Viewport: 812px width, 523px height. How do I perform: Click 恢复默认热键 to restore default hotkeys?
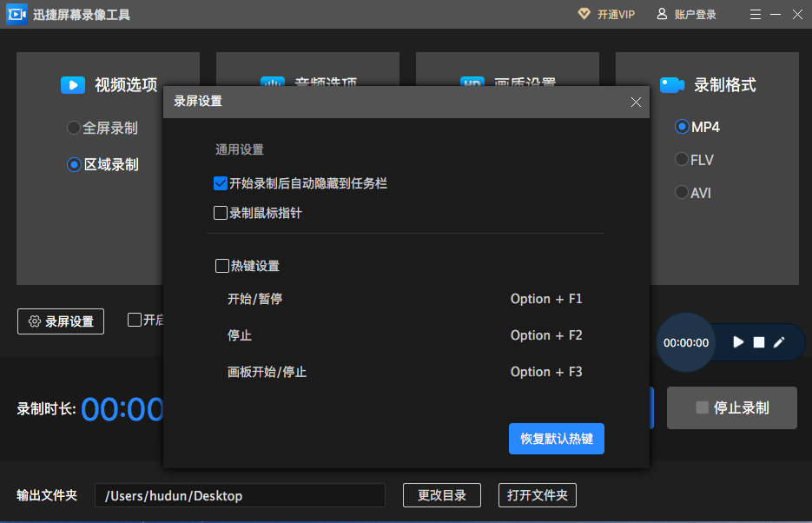pos(556,439)
